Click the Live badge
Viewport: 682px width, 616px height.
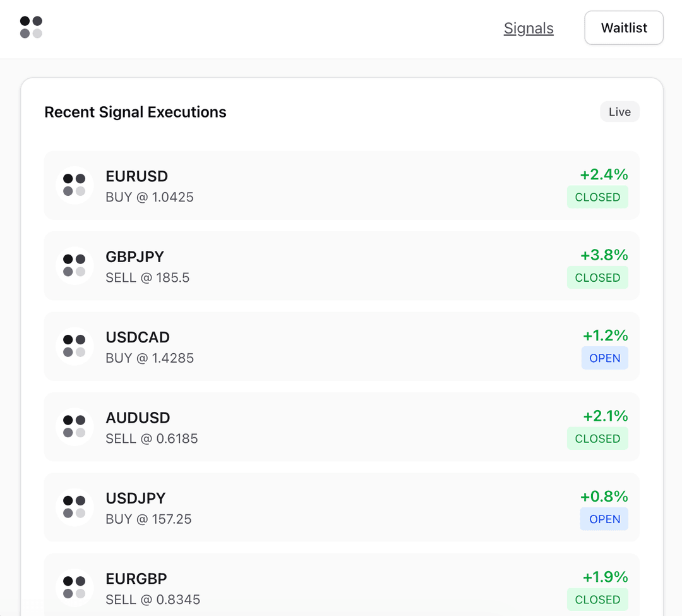click(619, 112)
